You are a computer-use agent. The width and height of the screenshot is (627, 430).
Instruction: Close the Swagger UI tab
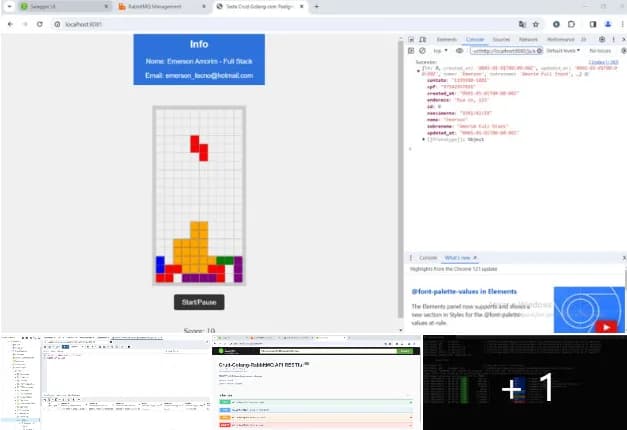pyautogui.click(x=106, y=6)
